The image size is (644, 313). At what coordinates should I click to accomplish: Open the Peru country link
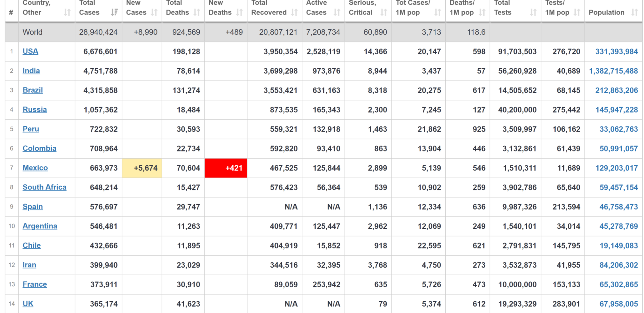coord(31,129)
